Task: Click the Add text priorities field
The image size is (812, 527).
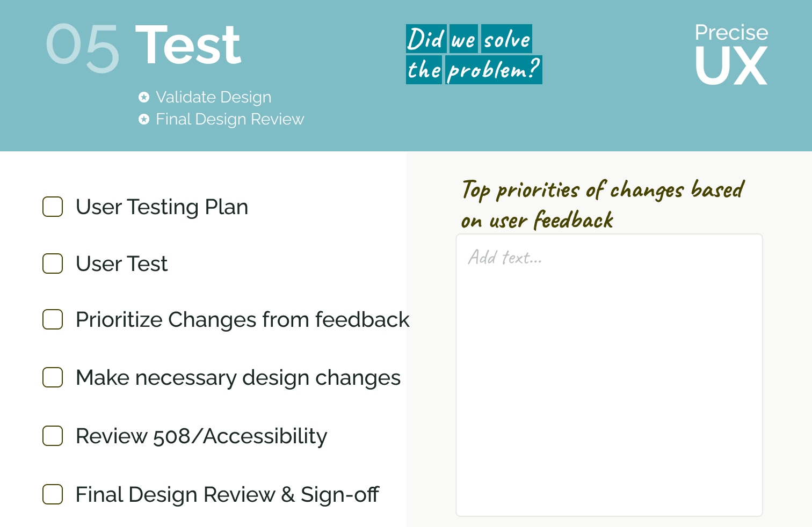Action: pyautogui.click(x=609, y=375)
